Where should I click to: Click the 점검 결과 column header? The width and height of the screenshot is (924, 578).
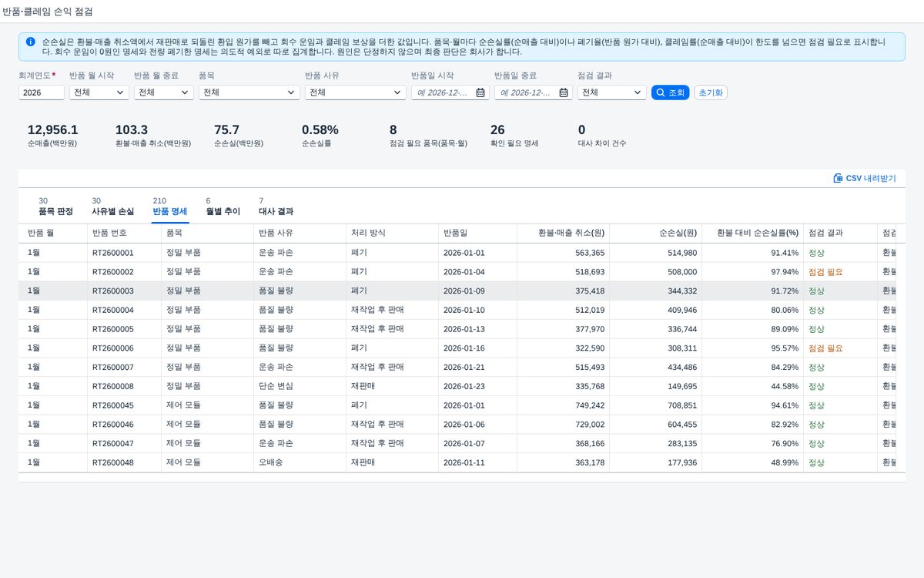click(x=840, y=233)
